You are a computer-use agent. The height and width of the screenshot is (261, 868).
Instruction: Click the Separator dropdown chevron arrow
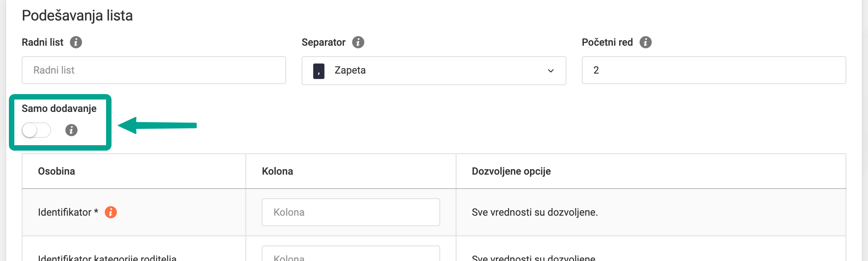pyautogui.click(x=551, y=71)
